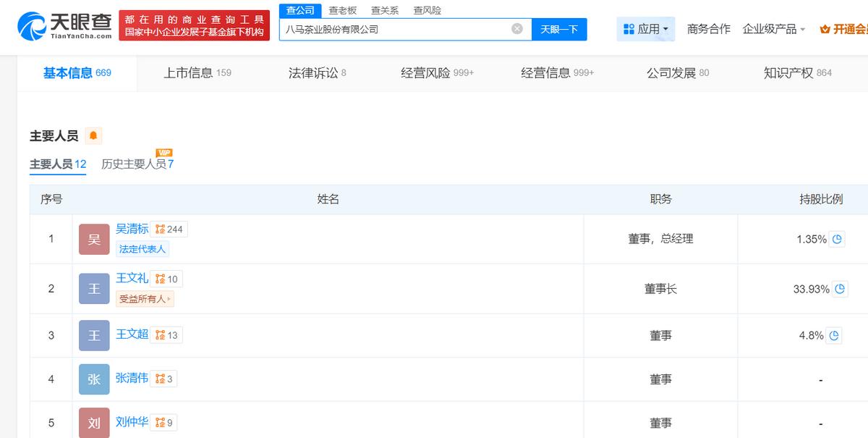Click the 姓名 column header
The width and height of the screenshot is (868, 438).
point(328,200)
